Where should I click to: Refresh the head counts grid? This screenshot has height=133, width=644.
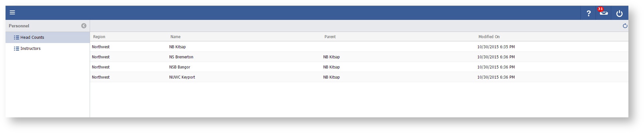point(625,26)
